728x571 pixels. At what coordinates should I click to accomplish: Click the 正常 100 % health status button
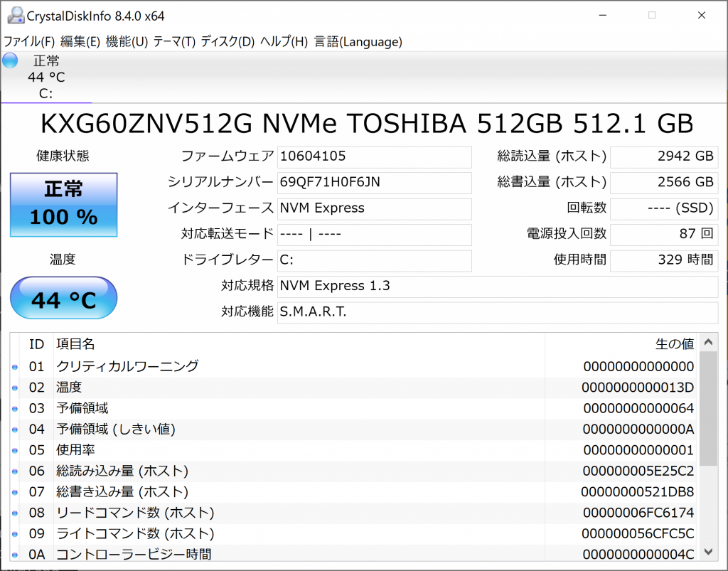click(x=63, y=205)
